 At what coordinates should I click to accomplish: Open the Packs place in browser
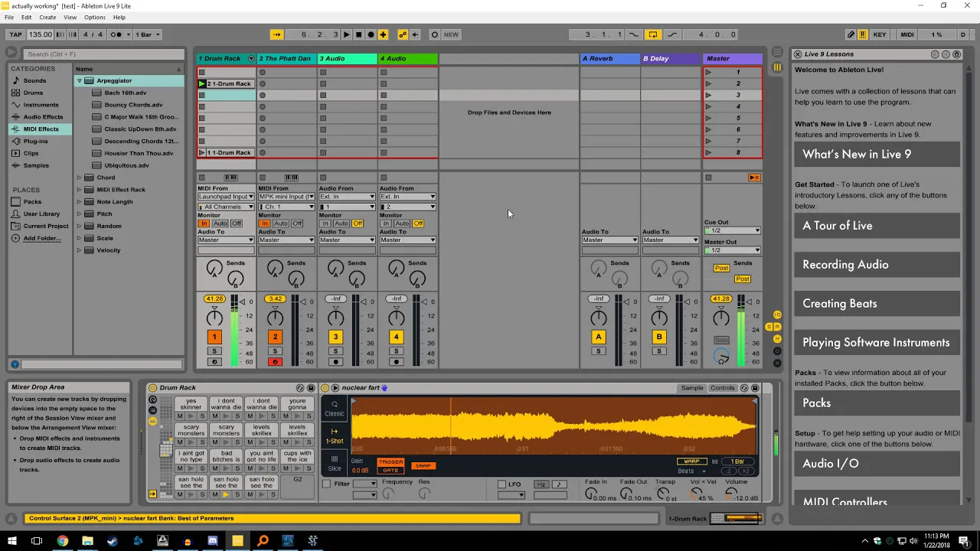pos(32,202)
